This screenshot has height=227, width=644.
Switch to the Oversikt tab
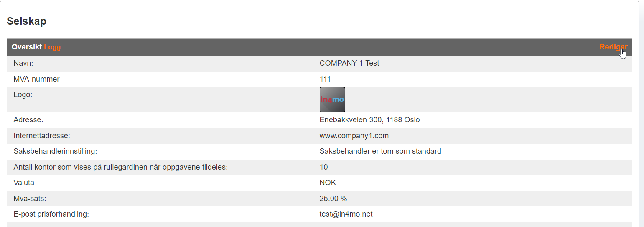pos(27,47)
